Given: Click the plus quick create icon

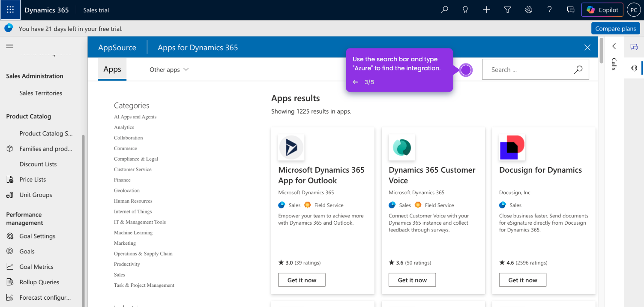Looking at the screenshot, I should pos(486,10).
